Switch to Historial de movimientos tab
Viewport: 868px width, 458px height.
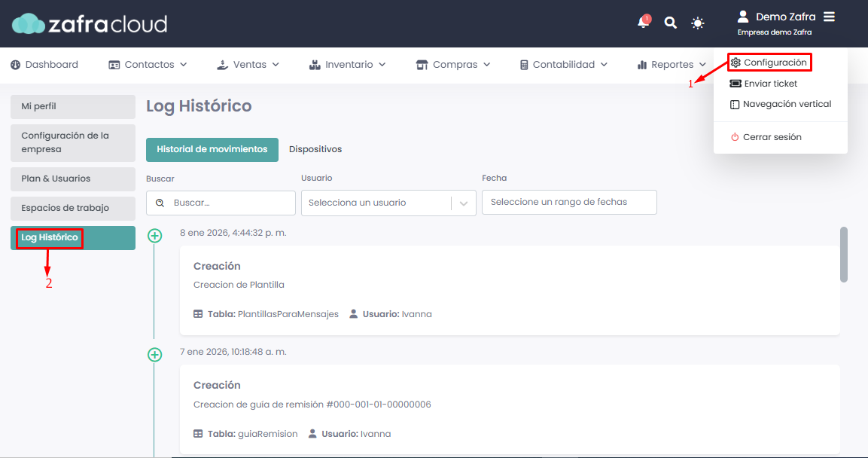212,150
